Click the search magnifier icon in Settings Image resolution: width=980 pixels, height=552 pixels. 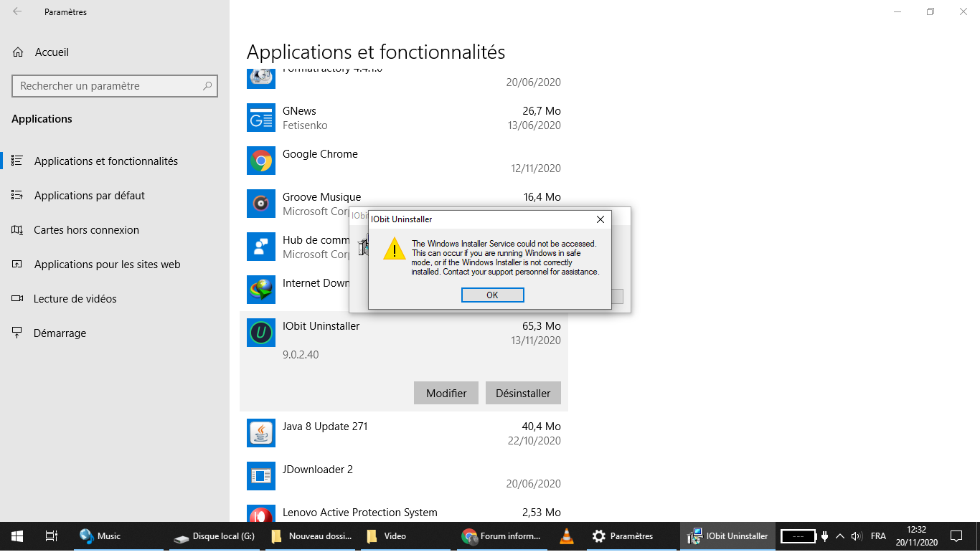point(207,86)
